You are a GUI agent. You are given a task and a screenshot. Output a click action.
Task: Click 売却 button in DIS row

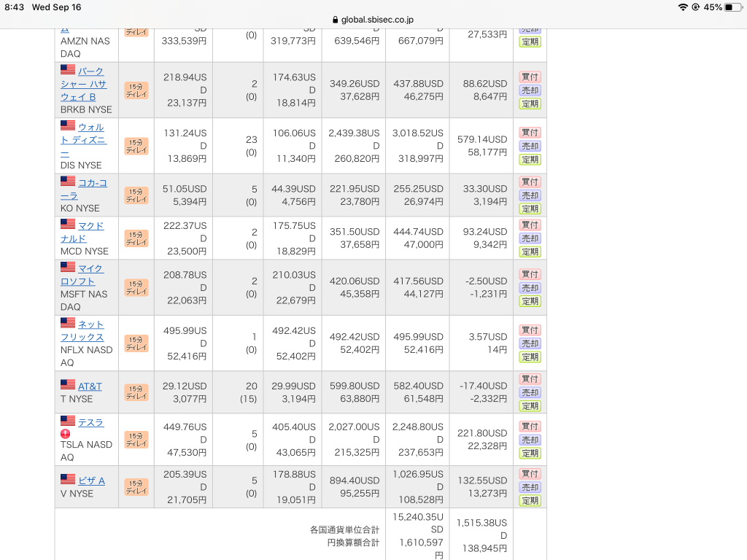pos(530,146)
